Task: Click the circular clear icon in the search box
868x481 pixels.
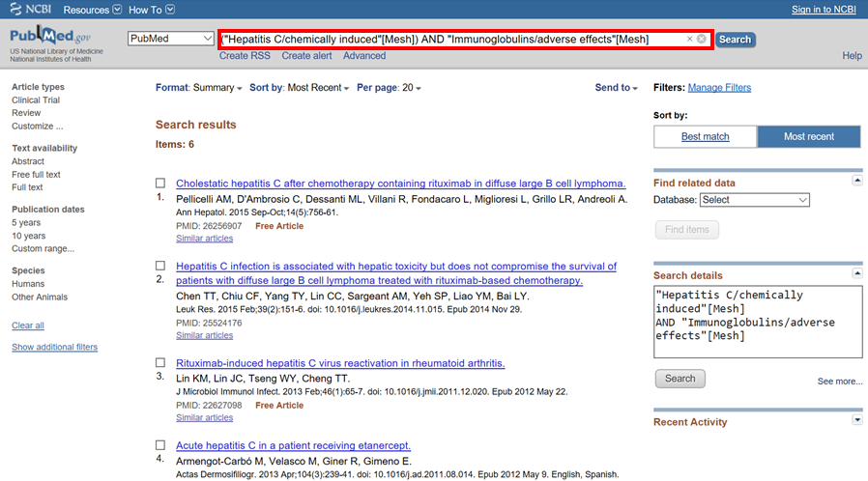Action: click(x=702, y=39)
